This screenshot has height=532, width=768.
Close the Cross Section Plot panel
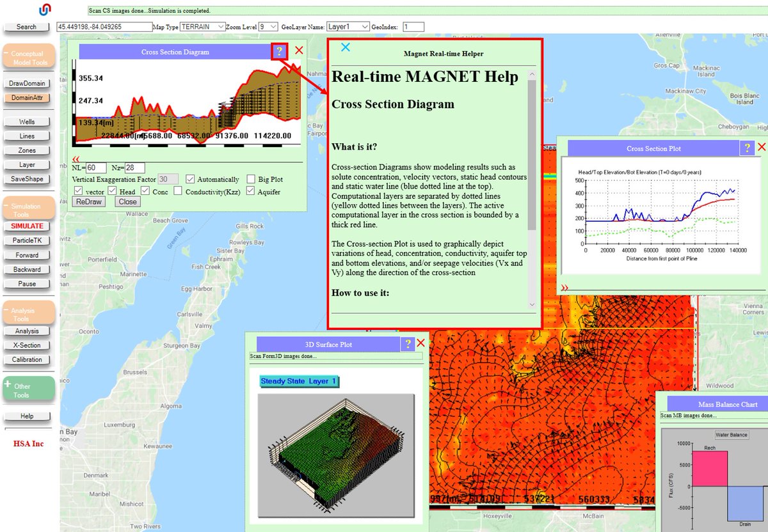[762, 147]
